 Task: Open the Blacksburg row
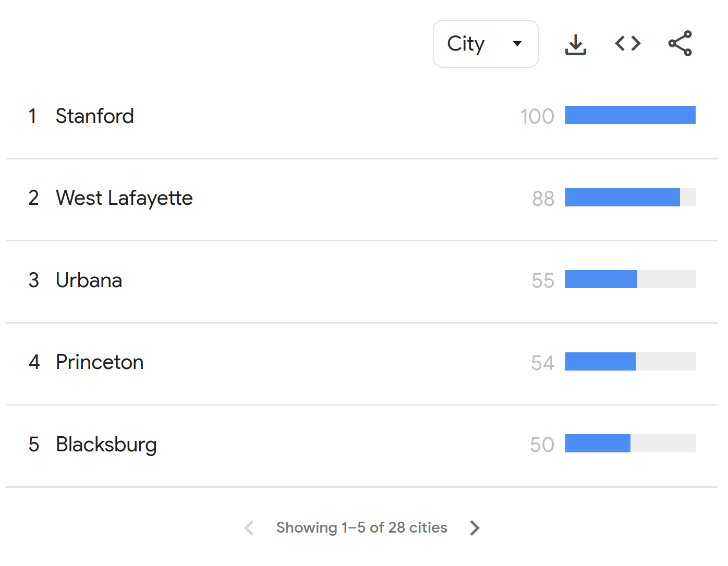(x=362, y=445)
